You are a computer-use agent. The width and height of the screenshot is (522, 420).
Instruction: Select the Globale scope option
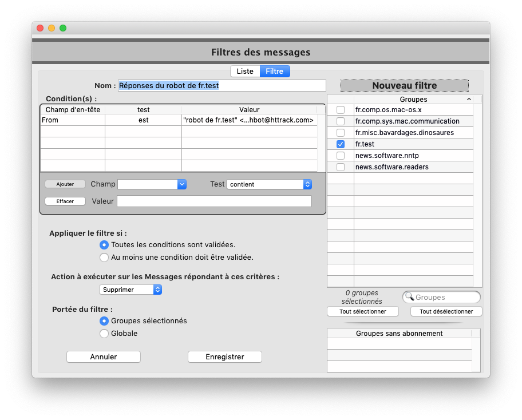(x=118, y=334)
